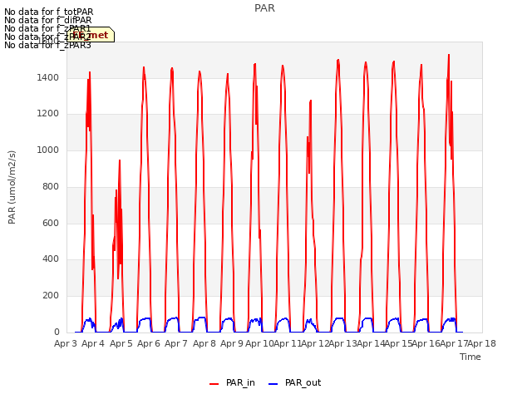This screenshot has width=532, height=399.
Task: Click the x-axis tick label Apr 6
Action: 149,343
